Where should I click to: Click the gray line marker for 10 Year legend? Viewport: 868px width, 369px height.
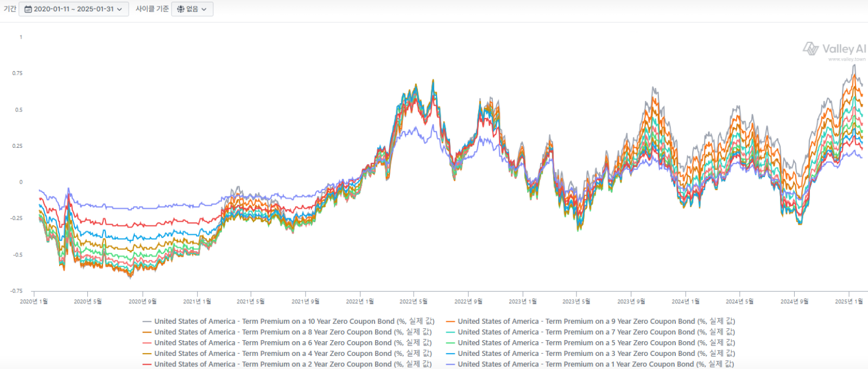147,322
